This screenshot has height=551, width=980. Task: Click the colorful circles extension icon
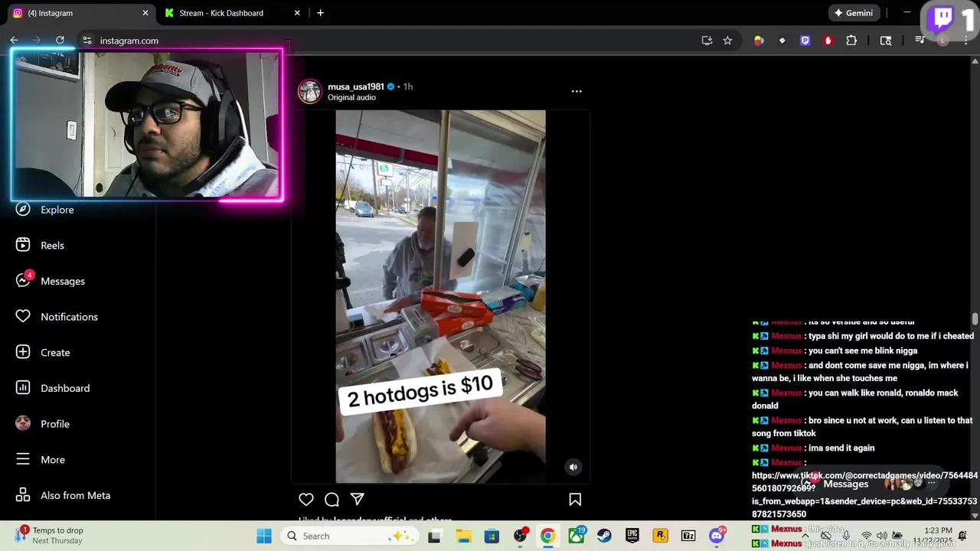(759, 41)
